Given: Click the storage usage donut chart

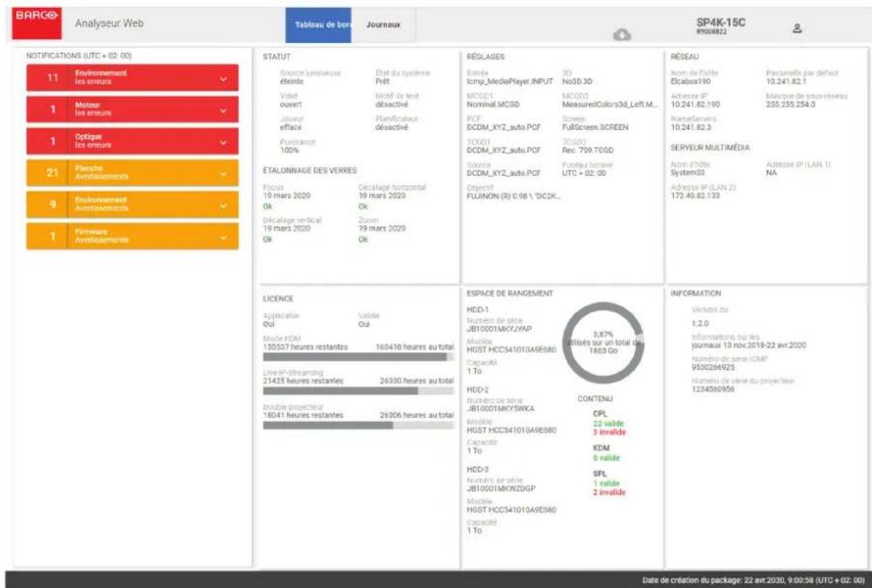Looking at the screenshot, I should pos(604,343).
